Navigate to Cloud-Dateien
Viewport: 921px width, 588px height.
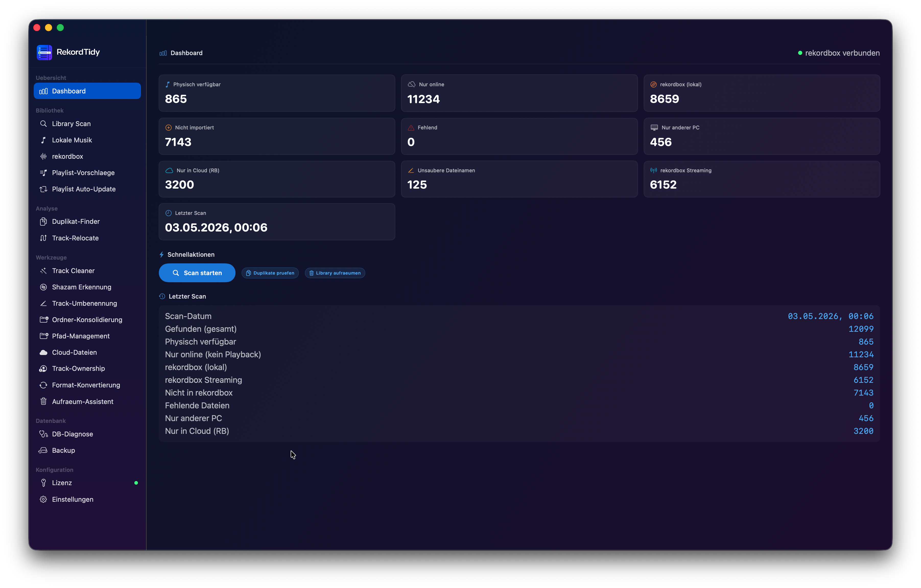click(x=87, y=352)
